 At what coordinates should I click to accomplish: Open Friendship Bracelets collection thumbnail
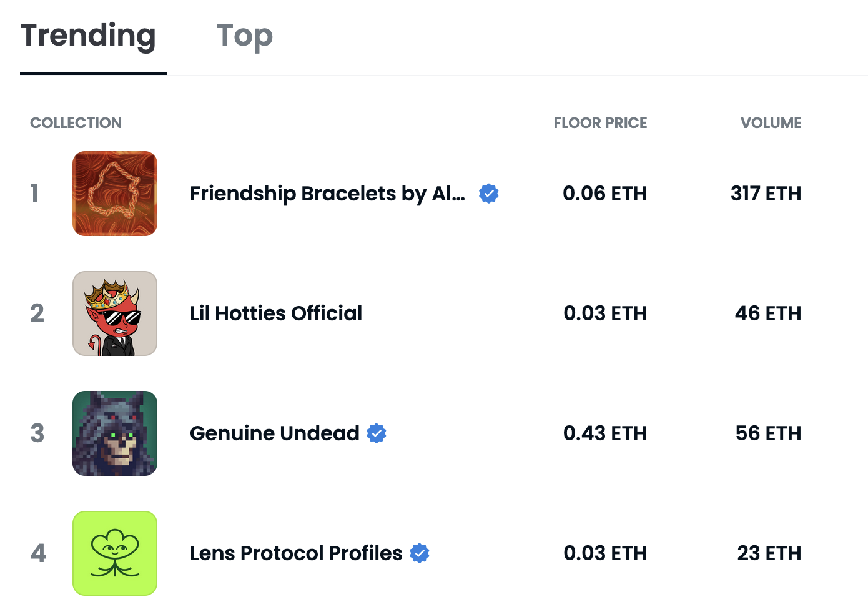point(115,194)
